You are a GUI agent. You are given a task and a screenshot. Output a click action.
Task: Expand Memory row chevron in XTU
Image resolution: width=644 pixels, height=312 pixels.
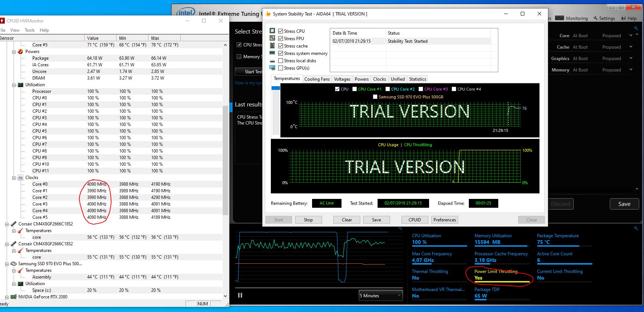(x=631, y=70)
